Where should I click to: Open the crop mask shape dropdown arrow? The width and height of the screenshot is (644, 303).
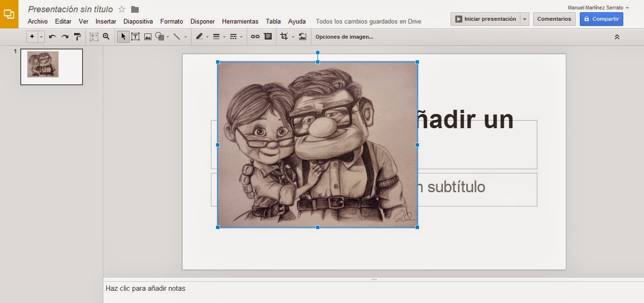tap(293, 37)
